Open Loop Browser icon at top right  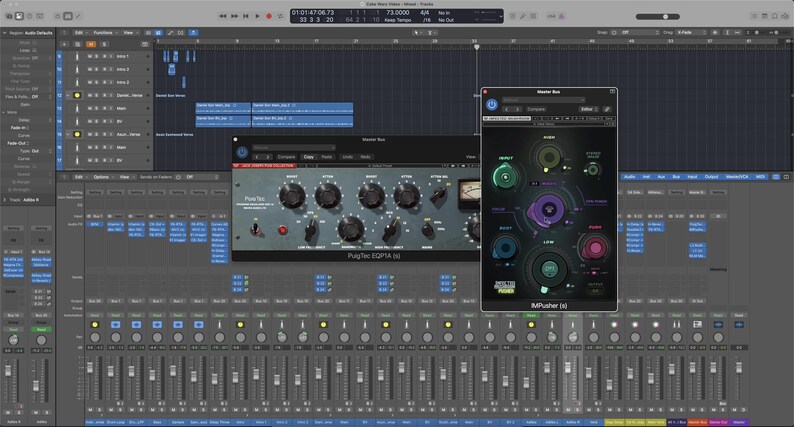(775, 16)
